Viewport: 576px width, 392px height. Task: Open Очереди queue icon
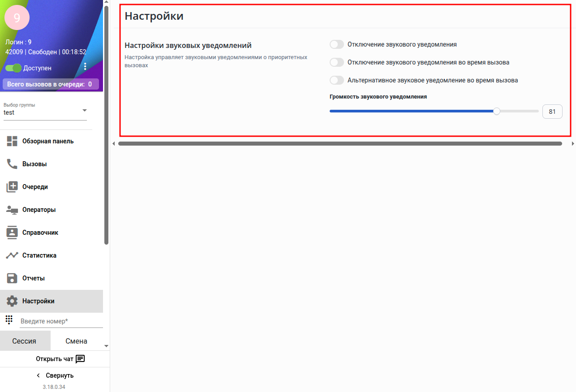12,187
